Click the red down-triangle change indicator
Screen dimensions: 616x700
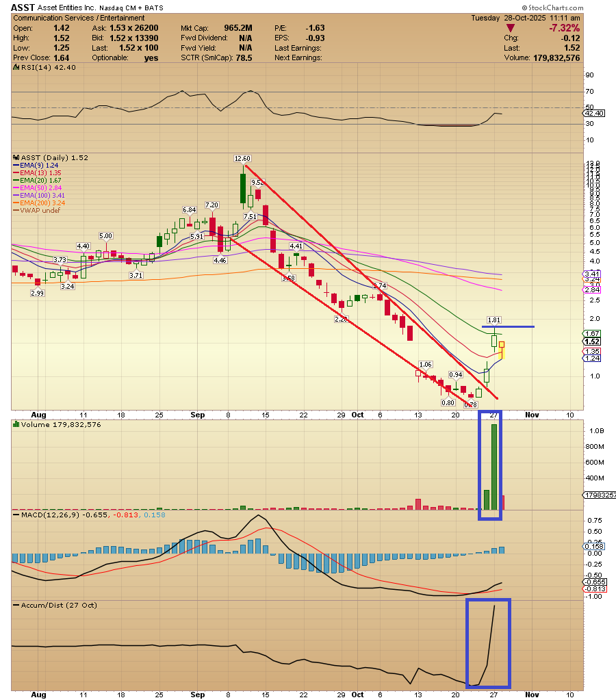click(510, 28)
